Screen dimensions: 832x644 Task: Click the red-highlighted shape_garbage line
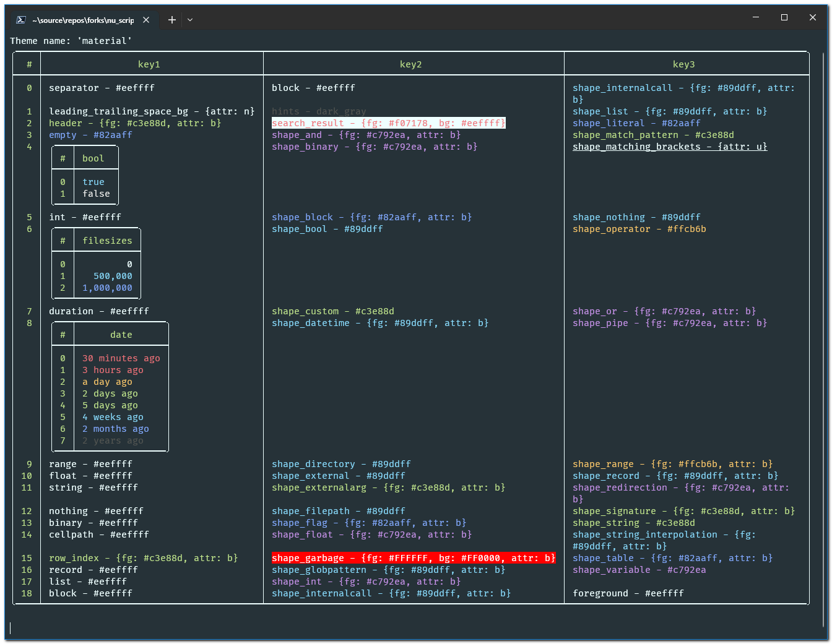414,558
